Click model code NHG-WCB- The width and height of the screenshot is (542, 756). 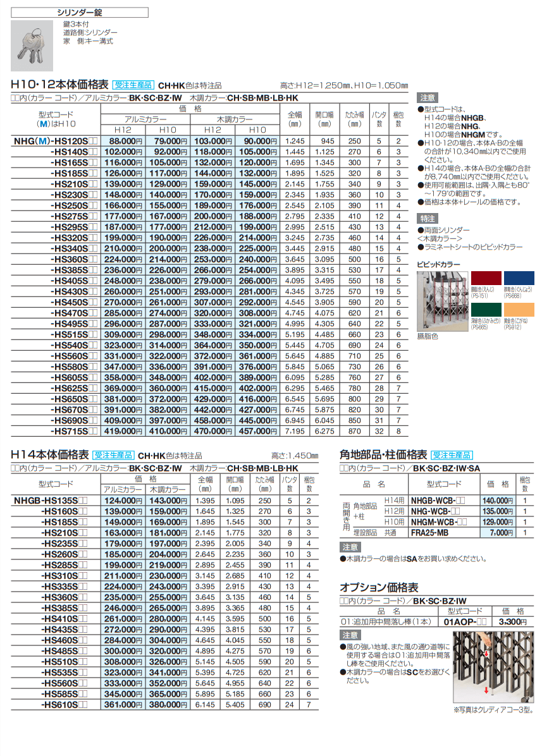435,511
